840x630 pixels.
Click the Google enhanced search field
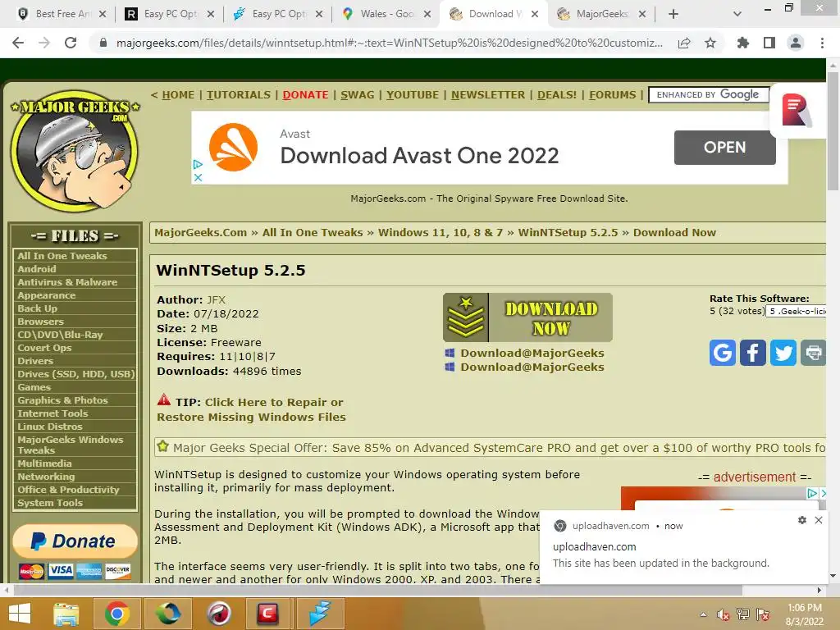708,95
